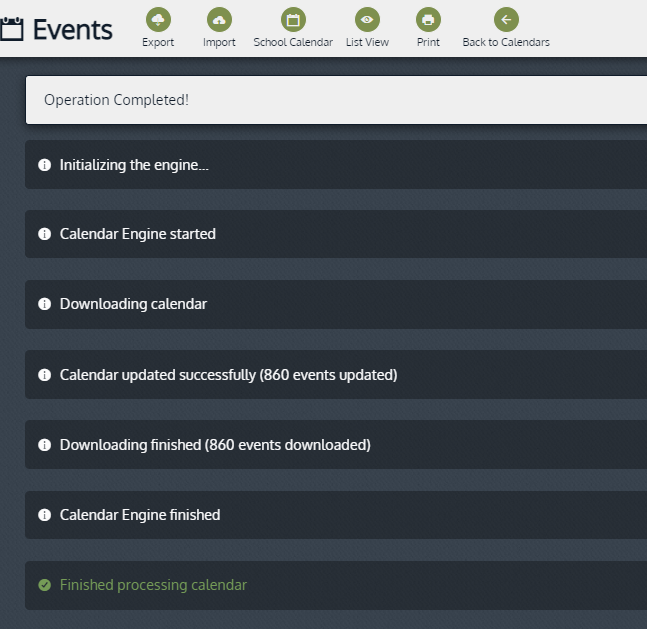Click info icon beside Initializing the engine
The image size is (647, 629).
point(45,165)
